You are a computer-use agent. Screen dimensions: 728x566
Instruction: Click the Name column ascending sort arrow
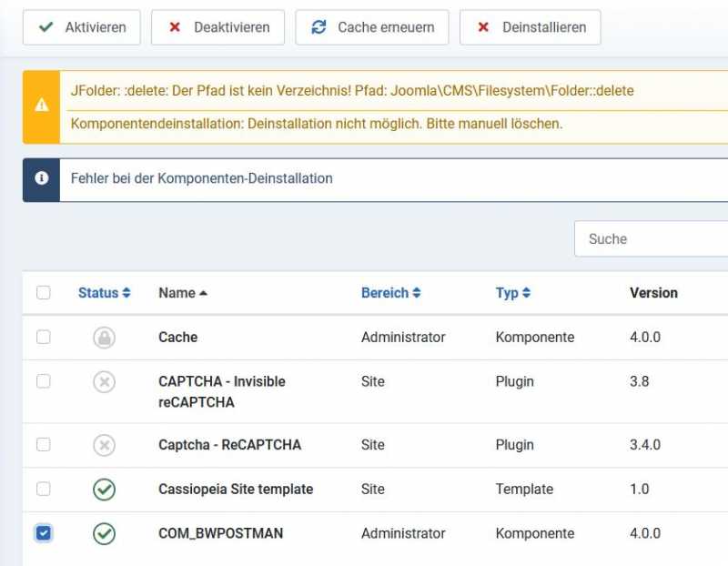coord(203,293)
